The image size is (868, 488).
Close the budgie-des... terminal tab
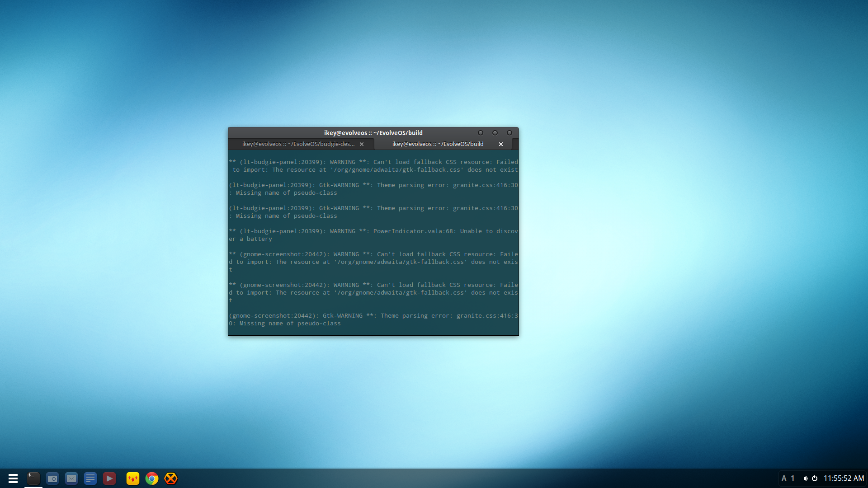coord(362,144)
